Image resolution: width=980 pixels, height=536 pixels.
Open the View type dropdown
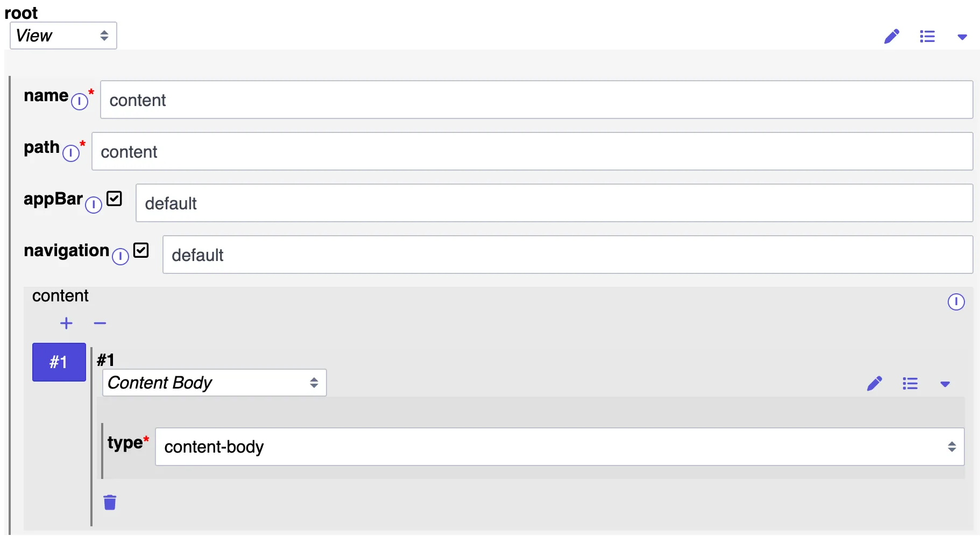[63, 36]
